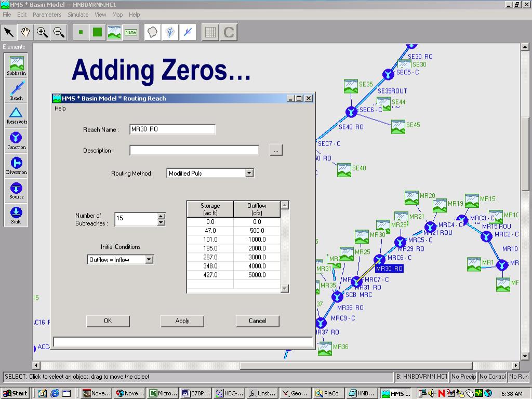The image size is (532, 399).
Task: Toggle subbasin picture icon display
Action: pos(114,32)
